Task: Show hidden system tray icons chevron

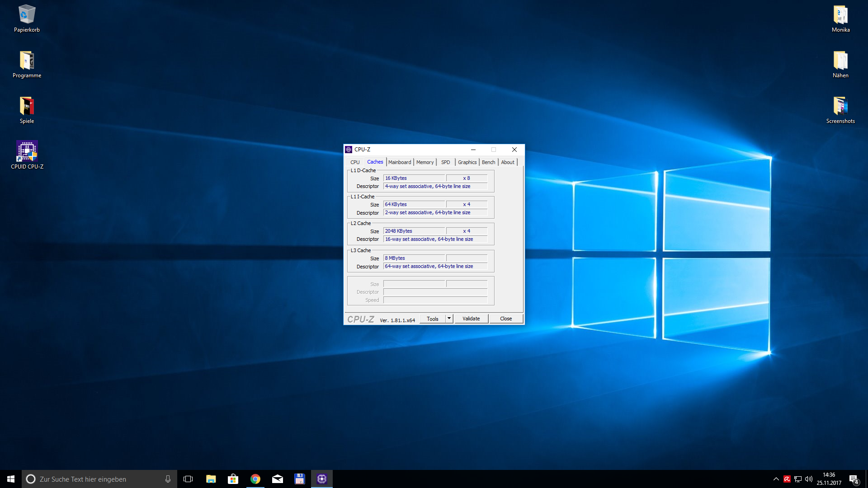Action: 776,479
